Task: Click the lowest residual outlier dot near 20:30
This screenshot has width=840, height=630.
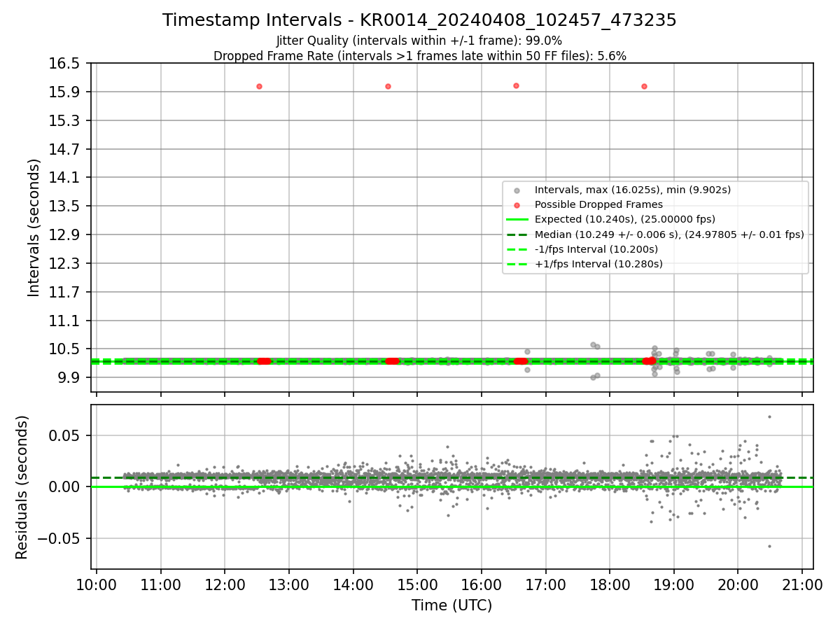Action: point(769,547)
